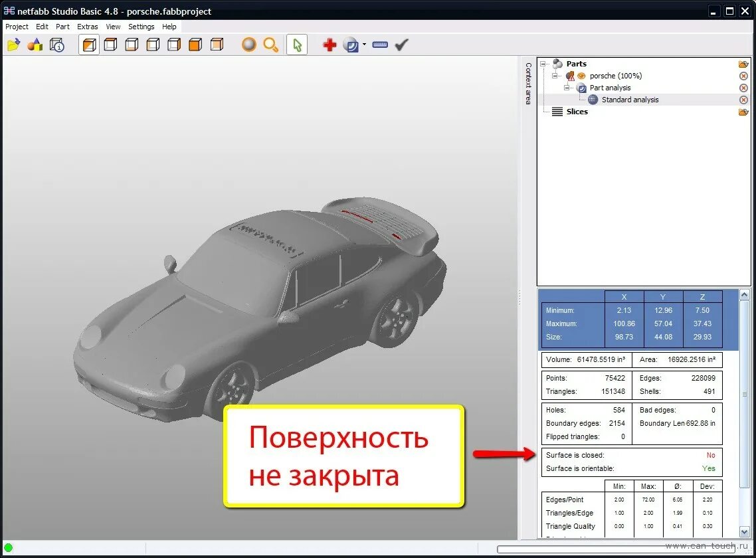Click the green 'Yes' for Surface is orientable

(x=709, y=468)
